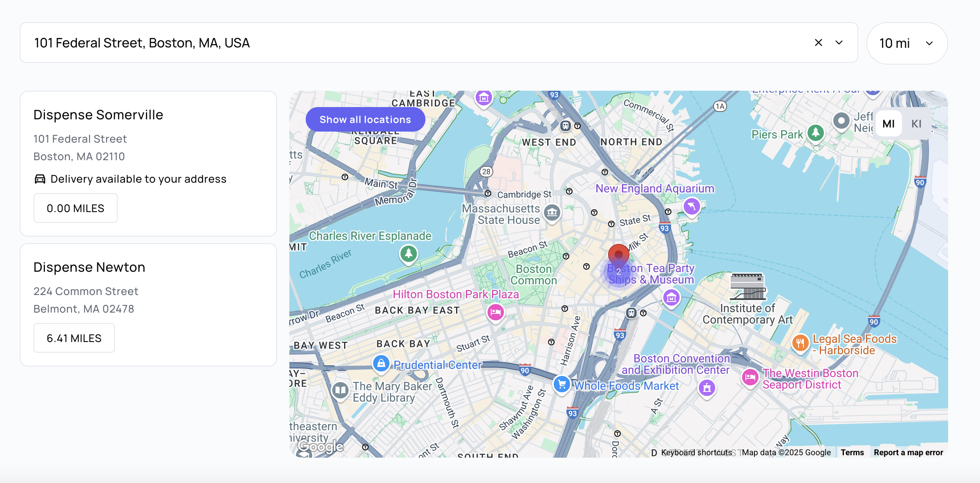Click the delivery car icon in Somerville card
Viewport: 980px width, 483px height.
point(40,179)
